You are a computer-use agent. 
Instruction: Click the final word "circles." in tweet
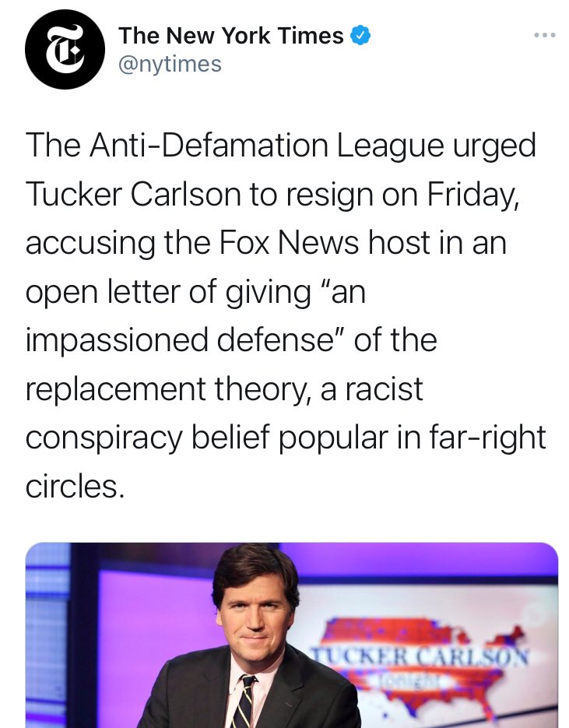pos(75,486)
